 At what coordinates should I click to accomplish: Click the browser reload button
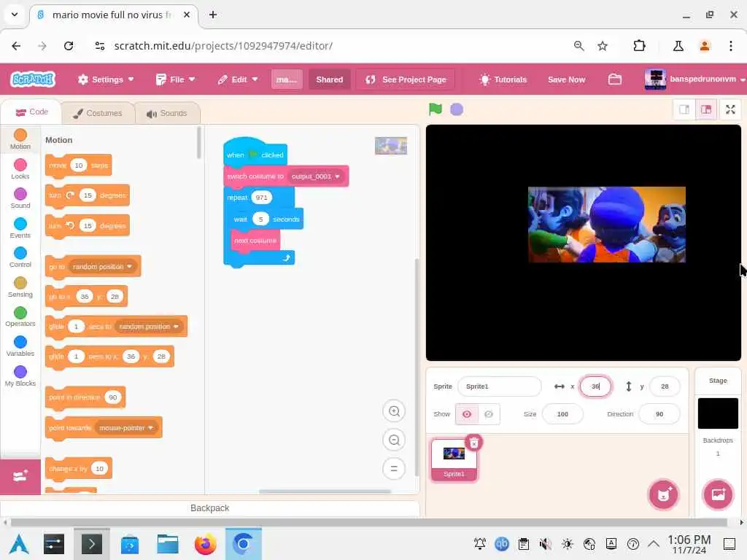[x=69, y=46]
